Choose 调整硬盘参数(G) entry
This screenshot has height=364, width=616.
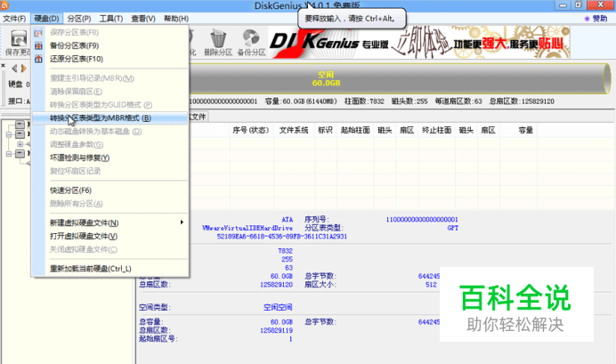(x=110, y=144)
